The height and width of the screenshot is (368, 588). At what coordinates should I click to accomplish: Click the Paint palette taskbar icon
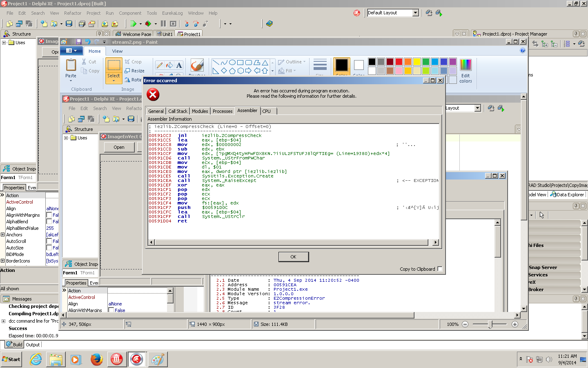(157, 359)
